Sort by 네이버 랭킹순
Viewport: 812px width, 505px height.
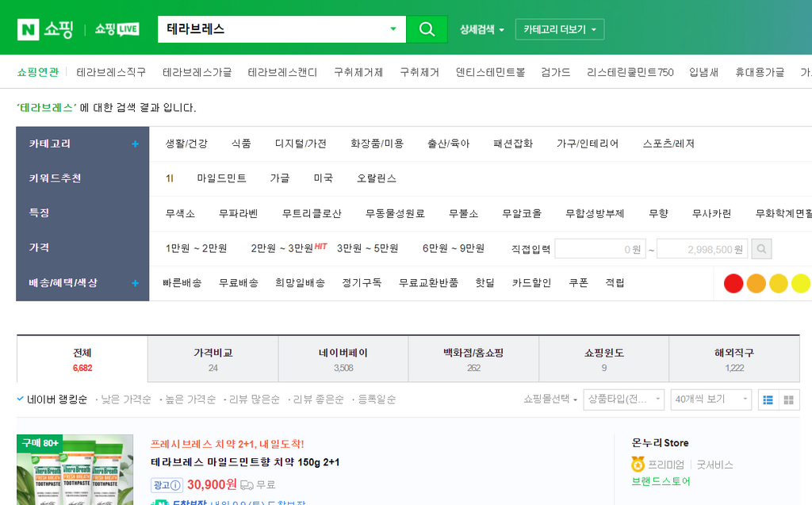pyautogui.click(x=56, y=400)
